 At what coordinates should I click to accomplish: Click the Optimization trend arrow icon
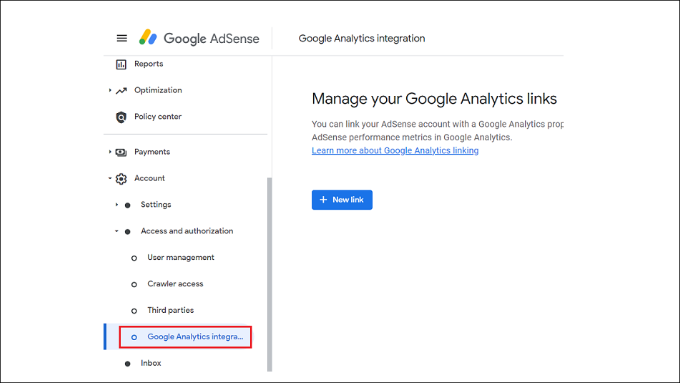[121, 91]
